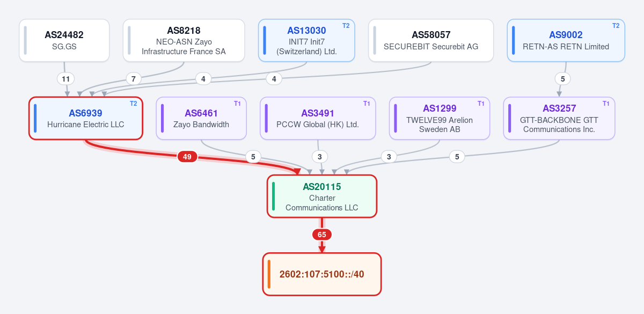Click the 7 edge count badge

pyautogui.click(x=134, y=79)
